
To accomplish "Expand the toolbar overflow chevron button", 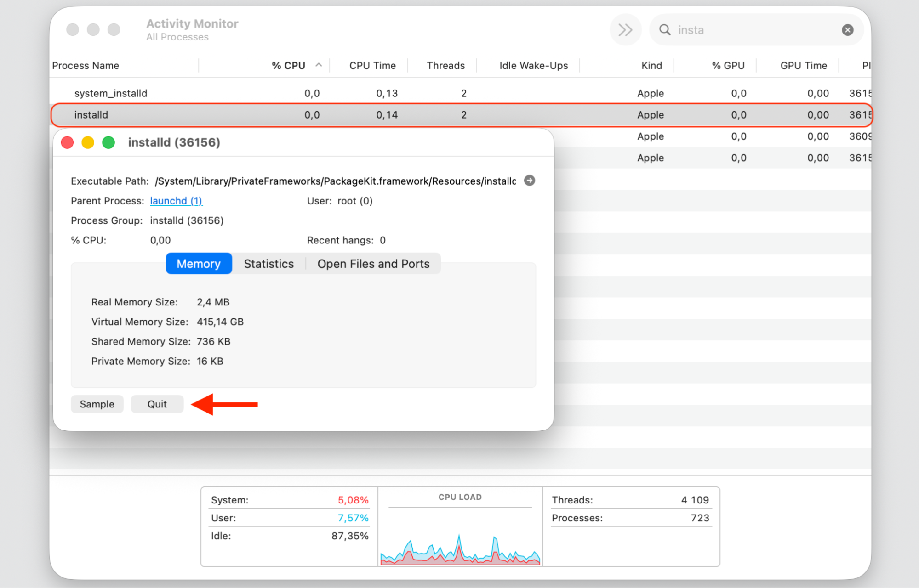I will click(625, 30).
